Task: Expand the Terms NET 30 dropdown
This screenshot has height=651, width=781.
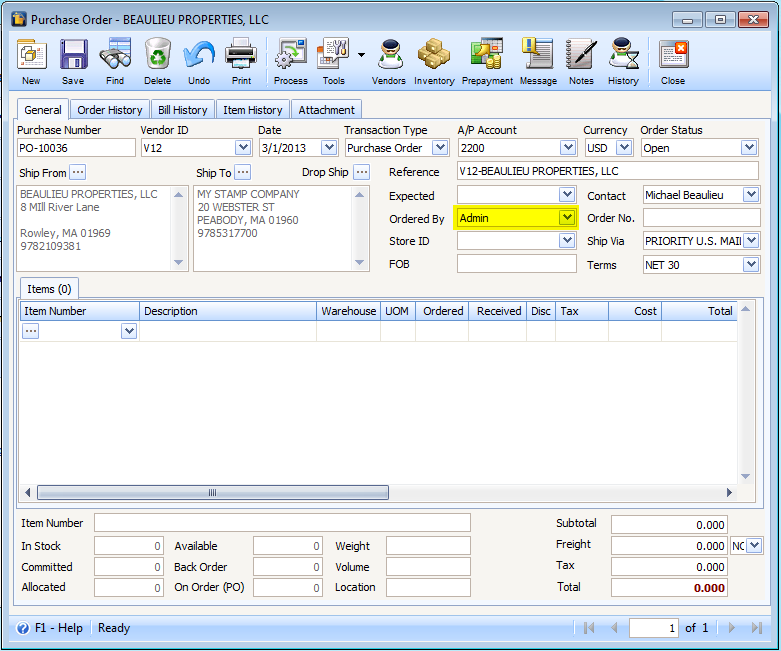Action: 751,264
